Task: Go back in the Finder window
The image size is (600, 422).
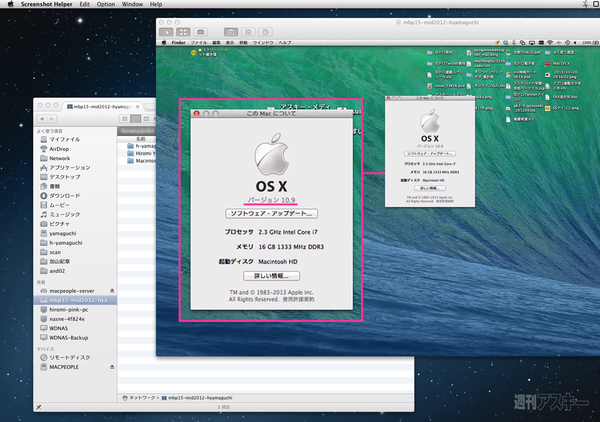Action: [42, 119]
